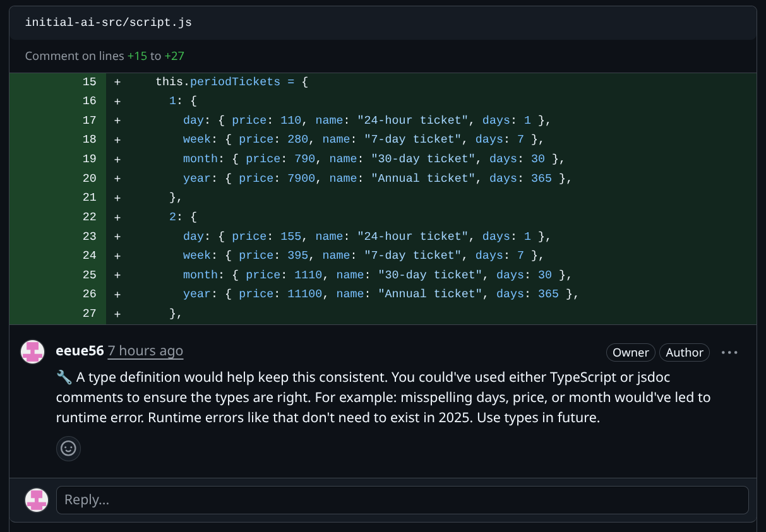The height and width of the screenshot is (532, 766).
Task: Click the "+27" line reference in the header
Action: click(x=174, y=56)
